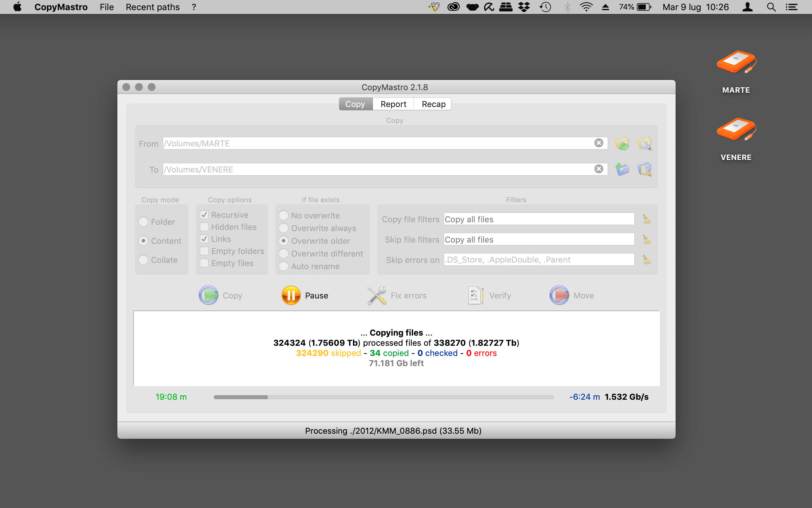The image size is (812, 508).
Task: Open the CopyMastro application menu
Action: [61, 7]
